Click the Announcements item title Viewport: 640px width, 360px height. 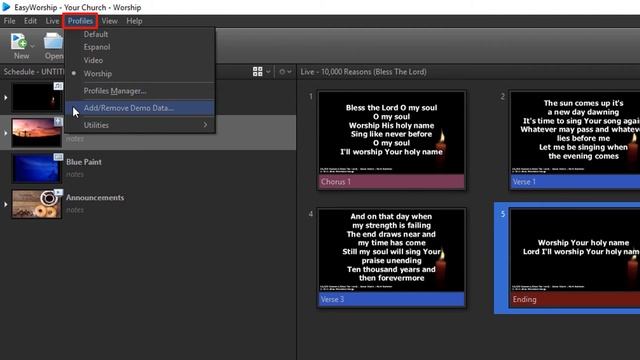tap(95, 198)
